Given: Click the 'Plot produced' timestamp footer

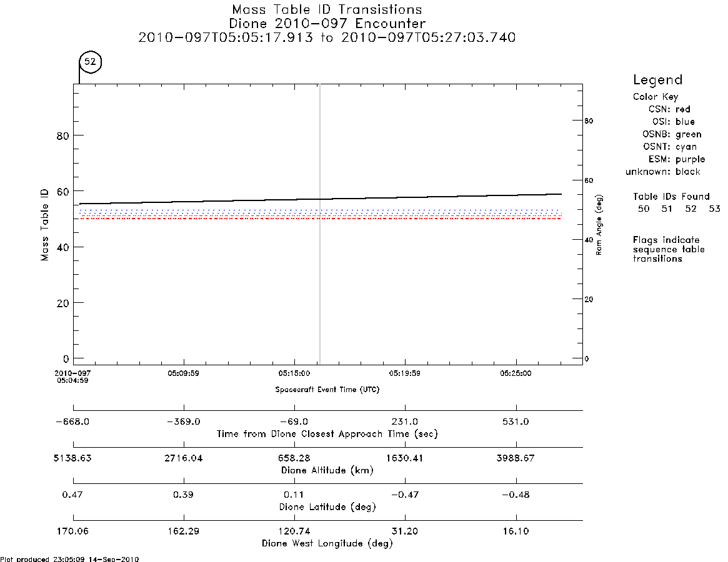Looking at the screenshot, I should 69,559.
